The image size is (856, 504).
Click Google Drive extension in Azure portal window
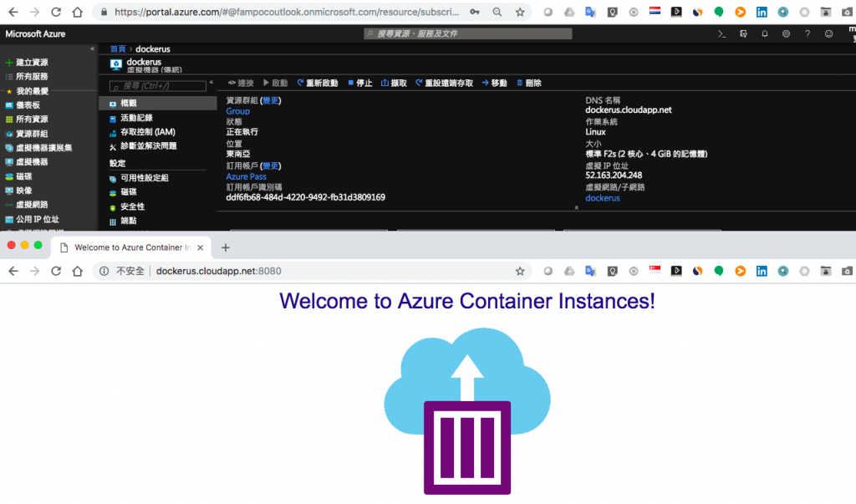569,12
